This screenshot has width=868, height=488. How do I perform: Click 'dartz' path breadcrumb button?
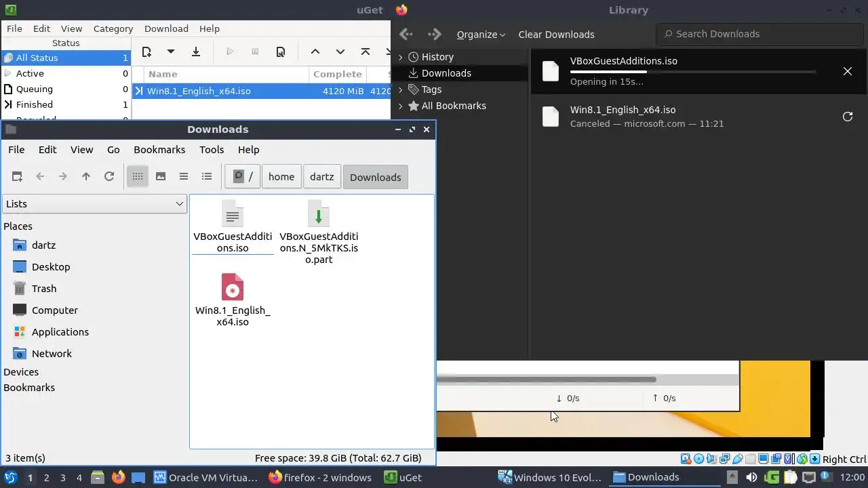pyautogui.click(x=321, y=177)
